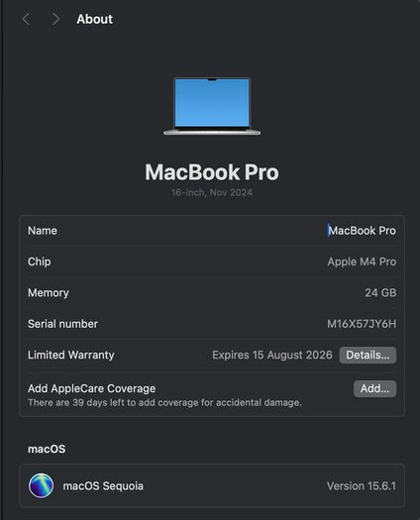Edit the Name field MacBook Pro
Image resolution: width=420 pixels, height=520 pixels.
click(362, 231)
